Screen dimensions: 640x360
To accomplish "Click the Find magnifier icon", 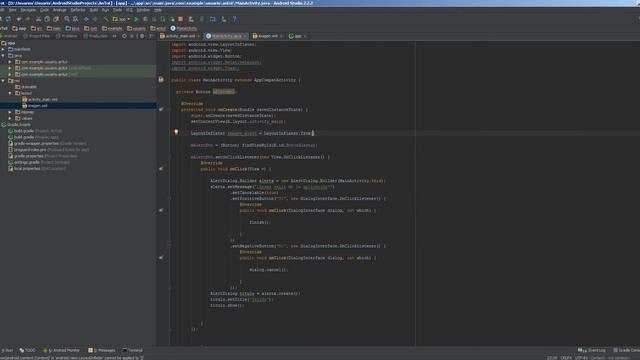I will 67,19.
